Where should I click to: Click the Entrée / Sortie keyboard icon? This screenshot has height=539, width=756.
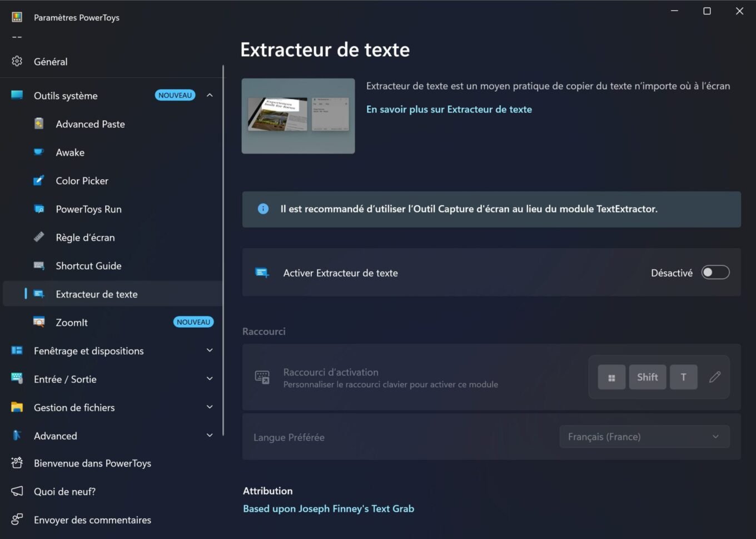click(17, 379)
